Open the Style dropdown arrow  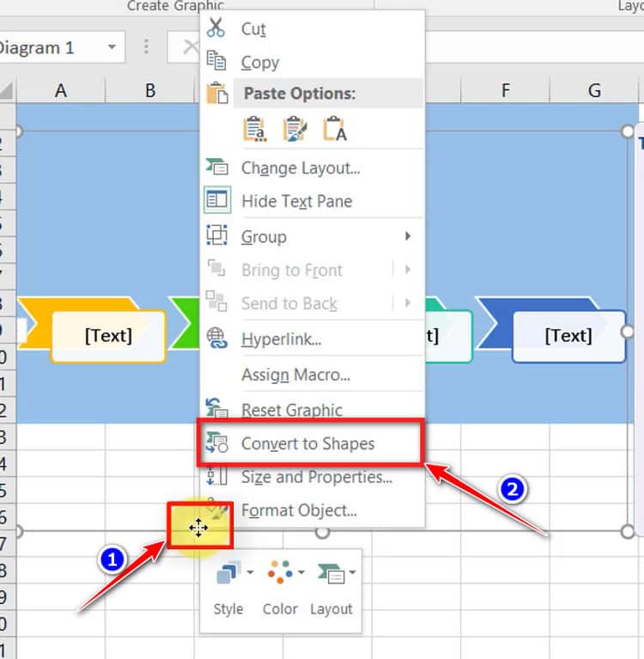click(250, 572)
